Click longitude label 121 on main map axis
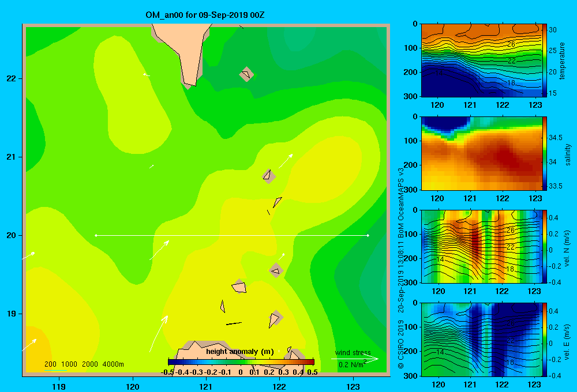The width and height of the screenshot is (577, 392). click(x=206, y=387)
